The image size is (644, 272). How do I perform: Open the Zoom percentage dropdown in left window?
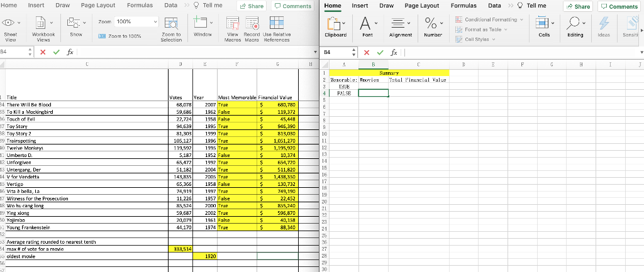(x=155, y=21)
